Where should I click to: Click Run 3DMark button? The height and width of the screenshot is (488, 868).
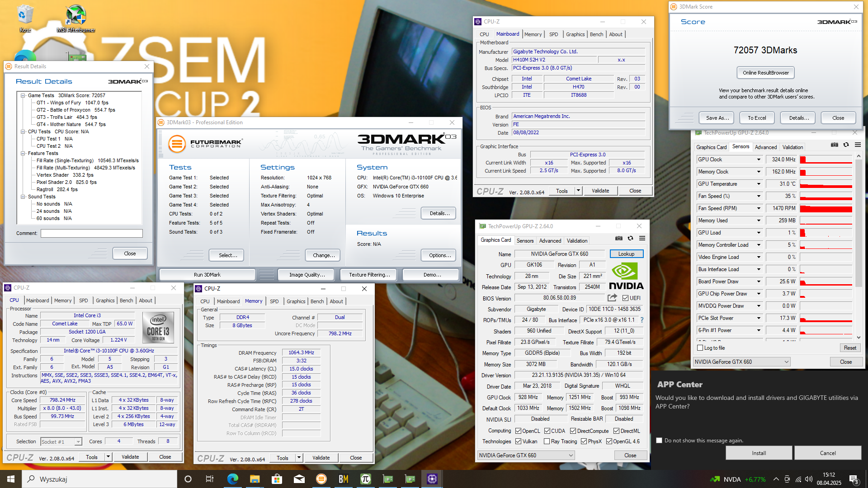pyautogui.click(x=207, y=275)
